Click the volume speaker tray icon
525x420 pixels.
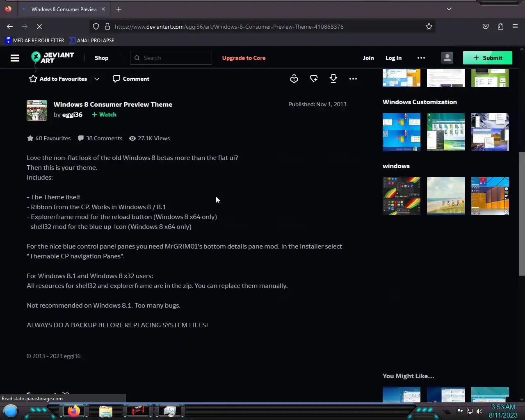click(479, 411)
